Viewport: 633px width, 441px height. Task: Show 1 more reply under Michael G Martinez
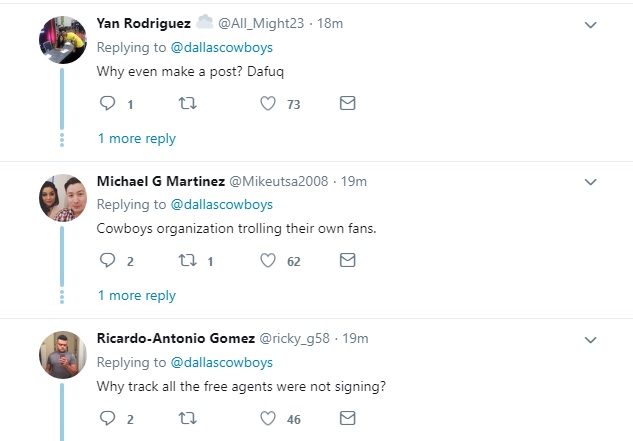click(x=136, y=296)
